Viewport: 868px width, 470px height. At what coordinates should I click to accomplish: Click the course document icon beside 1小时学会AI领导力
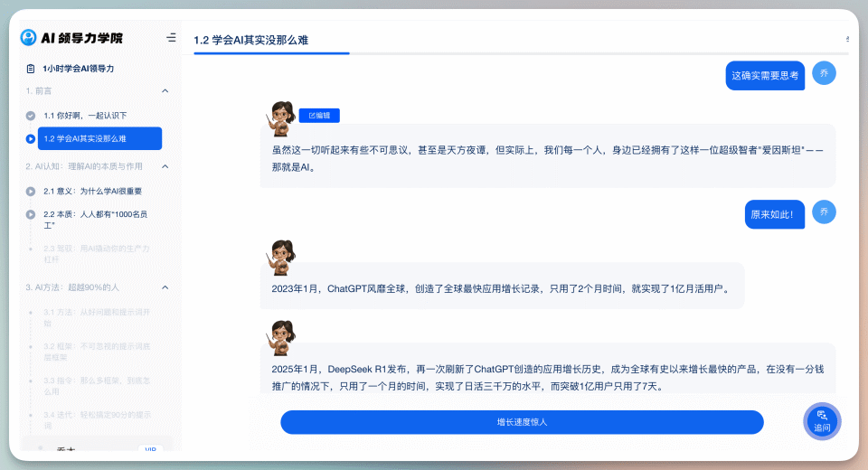(31, 69)
